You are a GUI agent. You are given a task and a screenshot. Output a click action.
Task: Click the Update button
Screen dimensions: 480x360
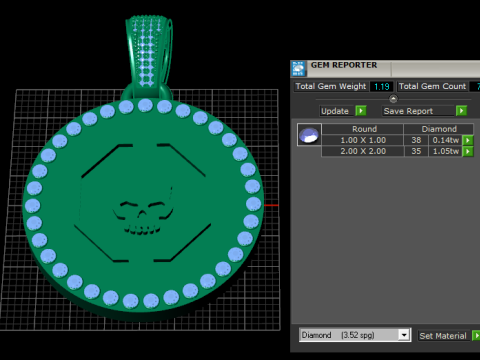click(335, 111)
